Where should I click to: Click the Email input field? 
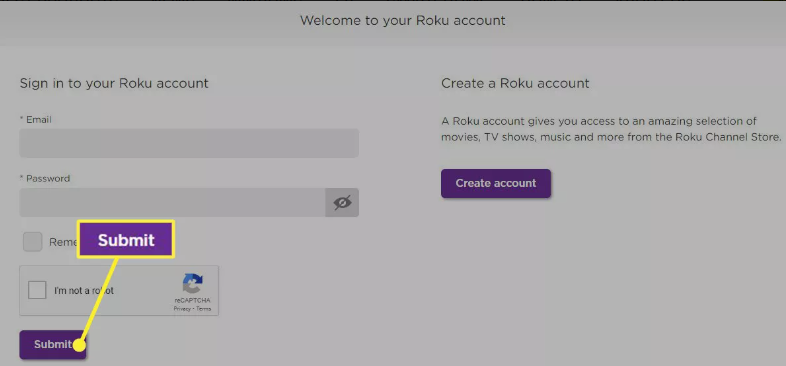[x=189, y=143]
